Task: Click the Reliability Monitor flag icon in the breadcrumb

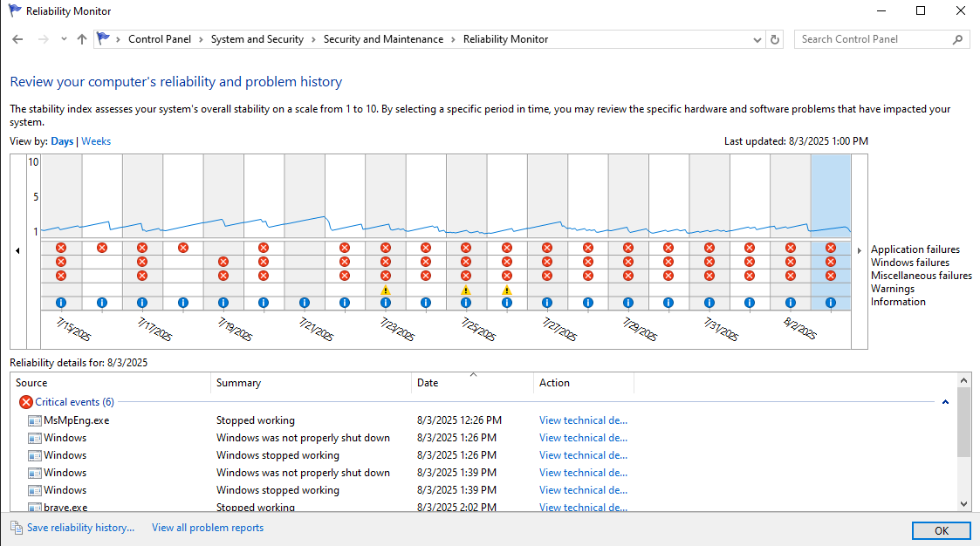Action: tap(104, 38)
